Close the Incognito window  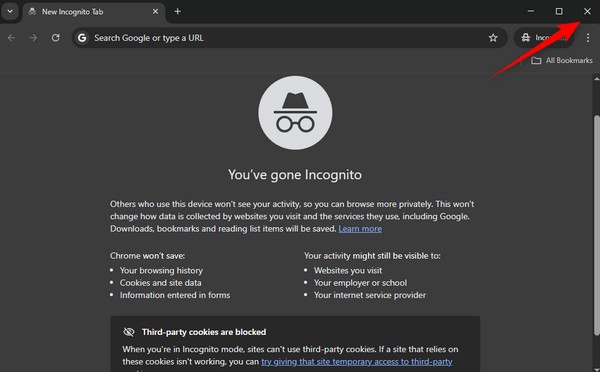coord(587,11)
